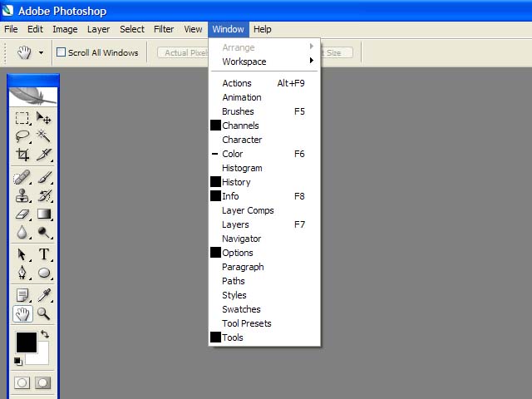Choose the Eyedropper tool
This screenshot has height=399, width=532.
tap(44, 295)
